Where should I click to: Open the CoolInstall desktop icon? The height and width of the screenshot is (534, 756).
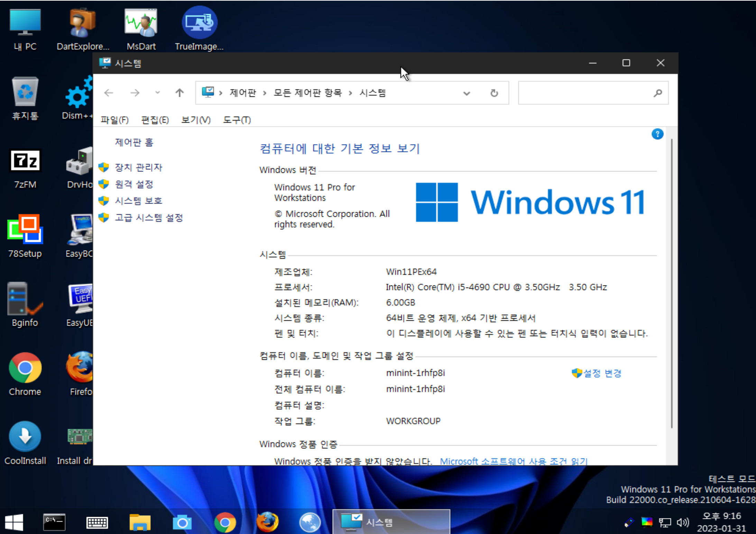point(25,444)
